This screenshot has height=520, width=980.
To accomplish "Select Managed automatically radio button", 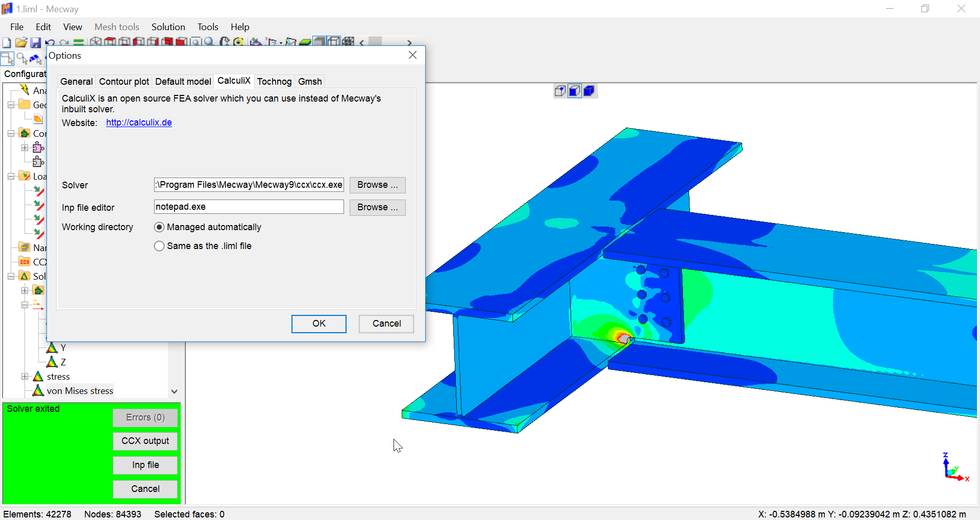I will point(159,227).
